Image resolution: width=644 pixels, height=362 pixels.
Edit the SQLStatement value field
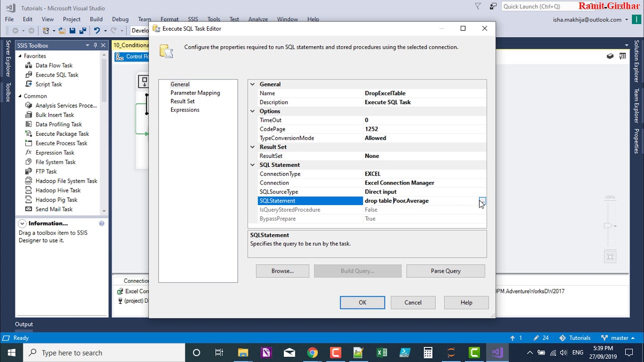pos(421,201)
